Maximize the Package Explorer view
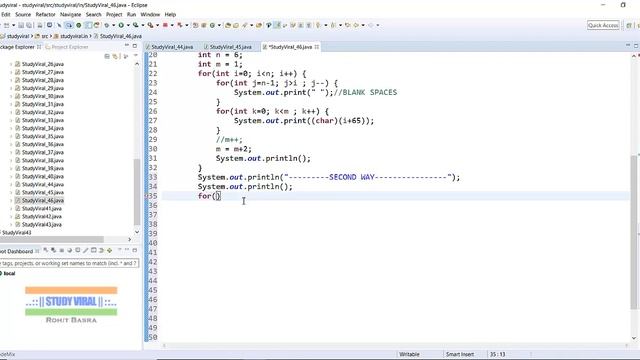 click(x=135, y=46)
